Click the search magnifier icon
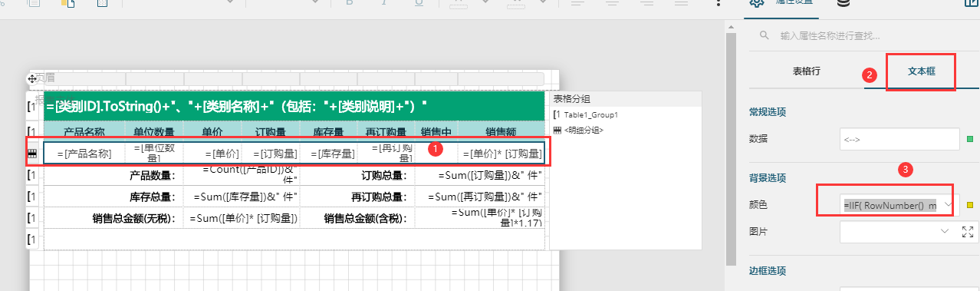 pos(764,35)
